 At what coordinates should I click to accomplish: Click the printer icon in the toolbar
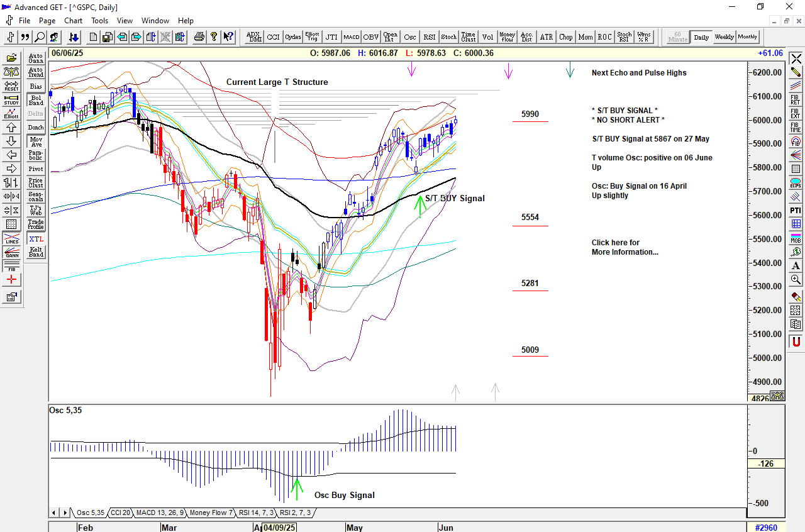tap(199, 37)
